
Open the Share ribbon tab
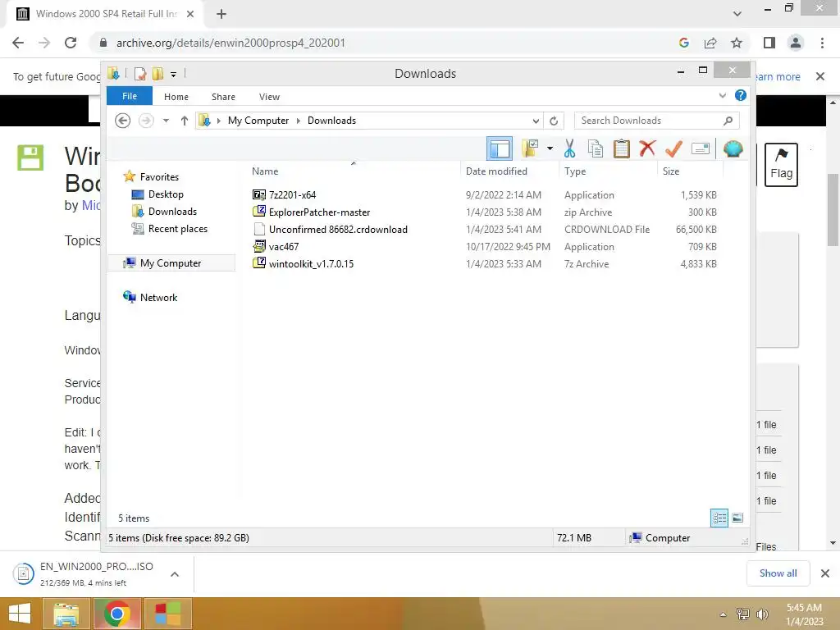(223, 97)
